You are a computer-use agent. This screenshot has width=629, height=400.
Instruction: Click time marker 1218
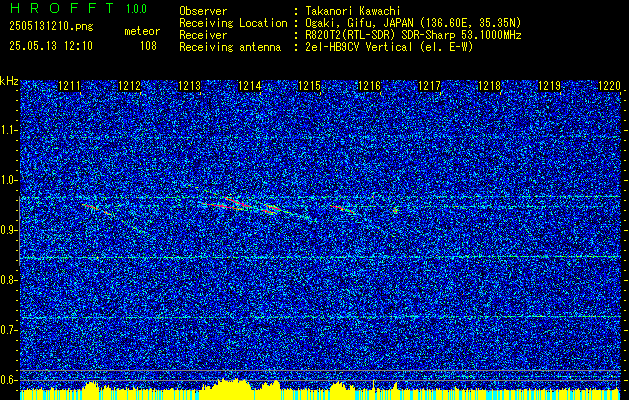[x=489, y=86]
